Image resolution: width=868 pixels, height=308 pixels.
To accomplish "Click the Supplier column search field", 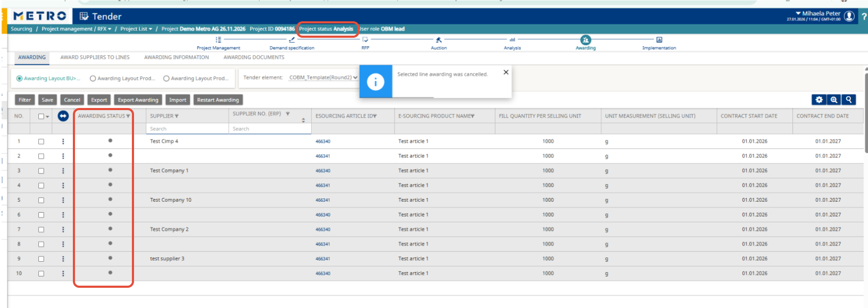I will click(x=187, y=129).
